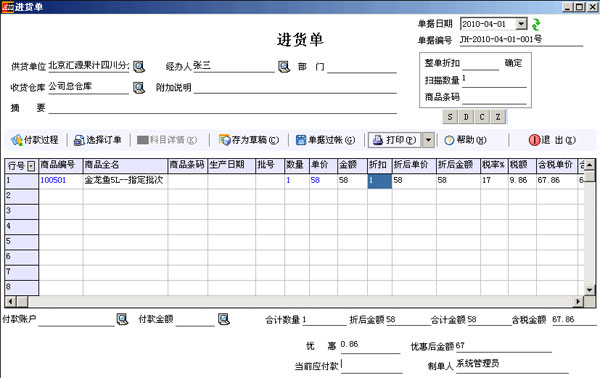This screenshot has width=600, height=378.
Task: Click the tax amount cell 9.86
Action: coord(522,181)
